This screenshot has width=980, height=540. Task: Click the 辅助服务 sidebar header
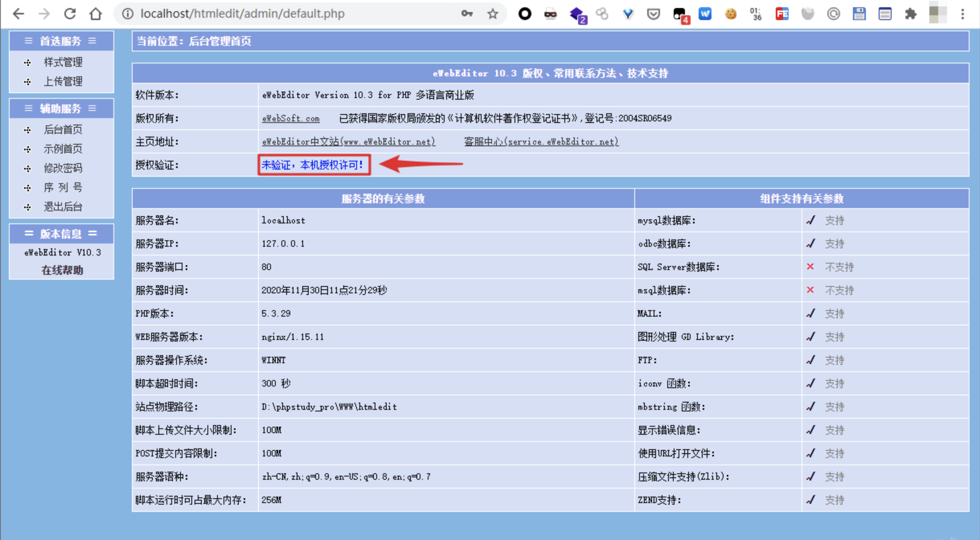[x=61, y=108]
